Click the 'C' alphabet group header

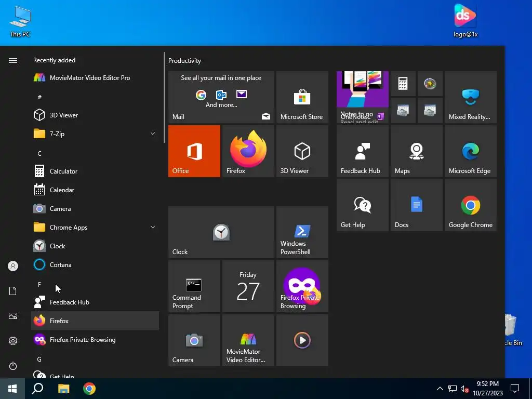coord(39,153)
